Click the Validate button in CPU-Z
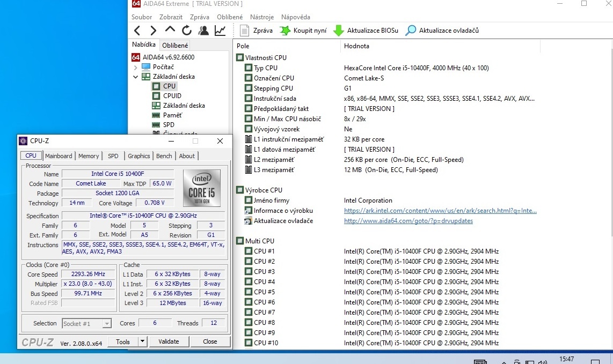 tap(169, 341)
